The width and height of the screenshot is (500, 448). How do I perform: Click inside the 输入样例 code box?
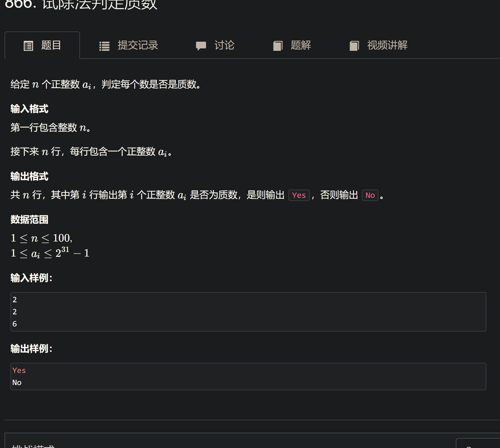(242, 311)
